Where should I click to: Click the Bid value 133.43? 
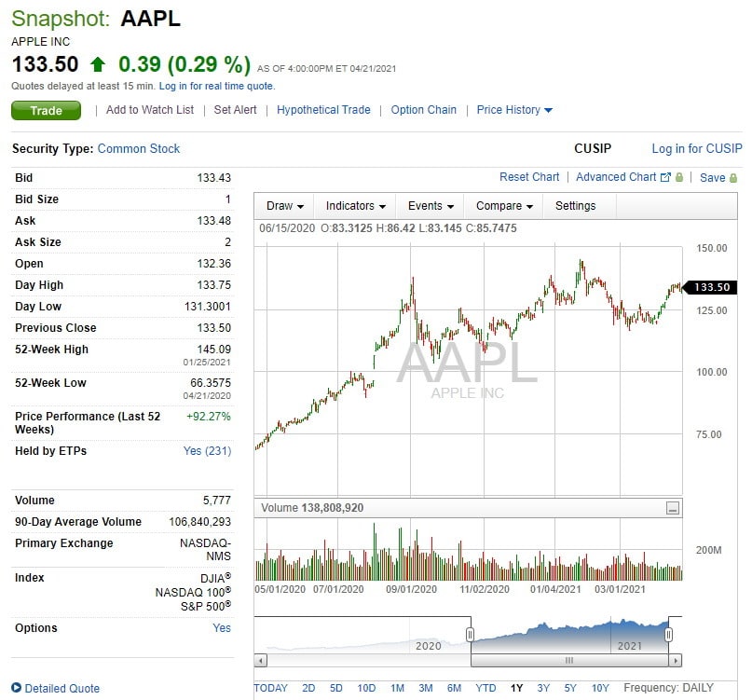(214, 178)
